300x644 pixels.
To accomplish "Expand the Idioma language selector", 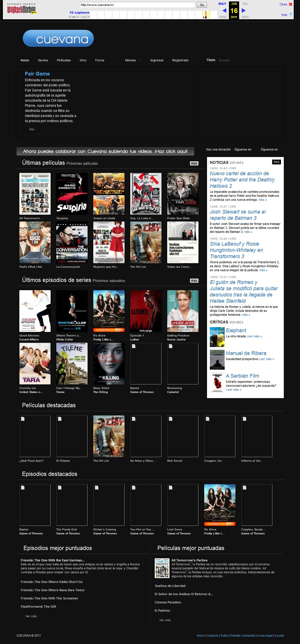I will tap(133, 60).
